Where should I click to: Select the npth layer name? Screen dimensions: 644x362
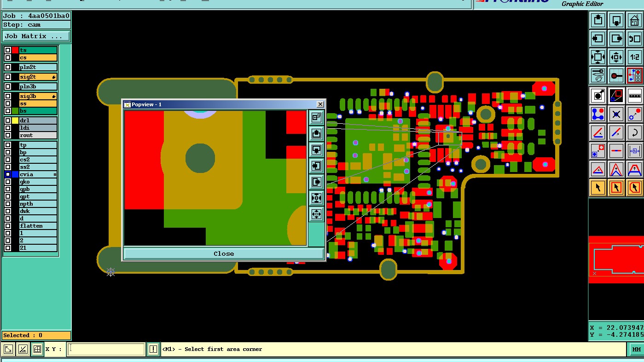(38, 204)
